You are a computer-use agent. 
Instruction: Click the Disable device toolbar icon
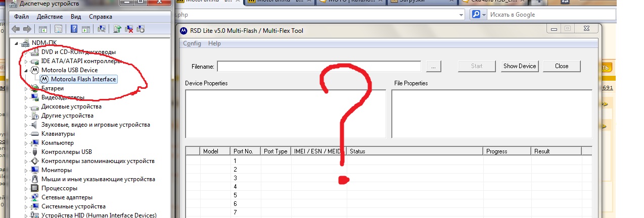(140, 29)
